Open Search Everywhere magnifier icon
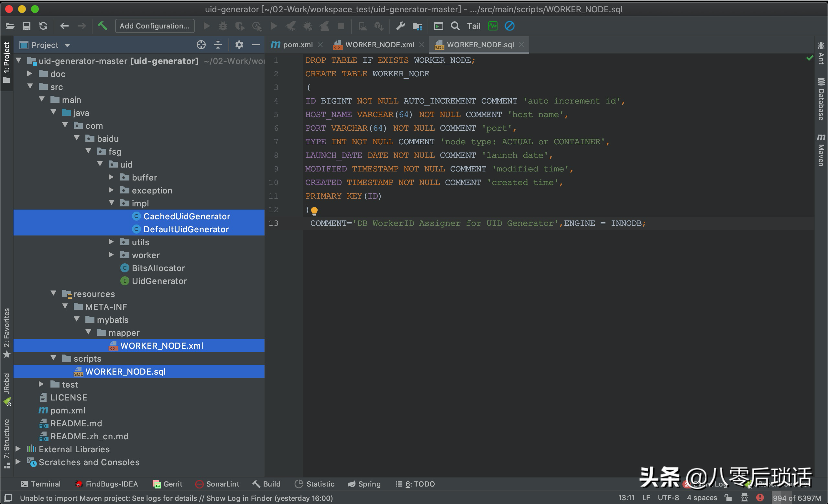The height and width of the screenshot is (504, 828). point(455,26)
